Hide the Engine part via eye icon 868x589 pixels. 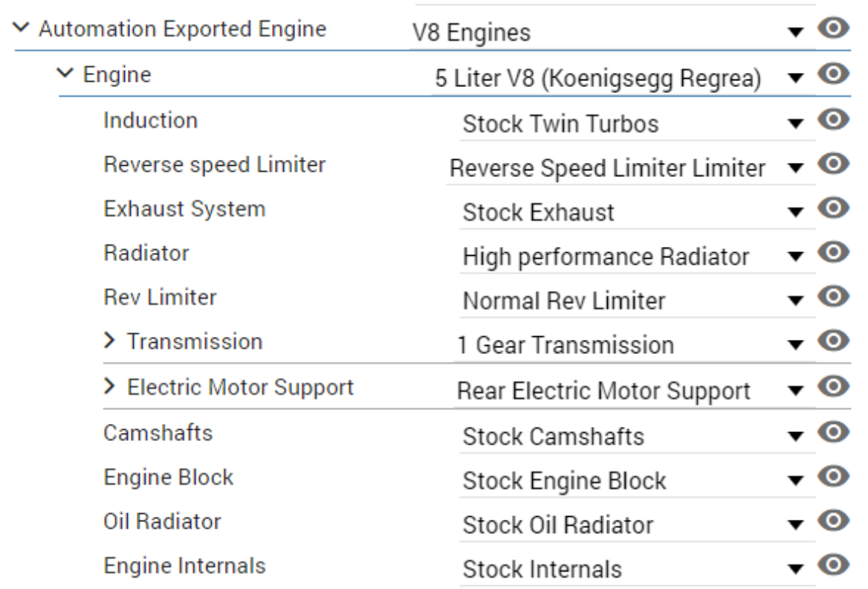(833, 73)
